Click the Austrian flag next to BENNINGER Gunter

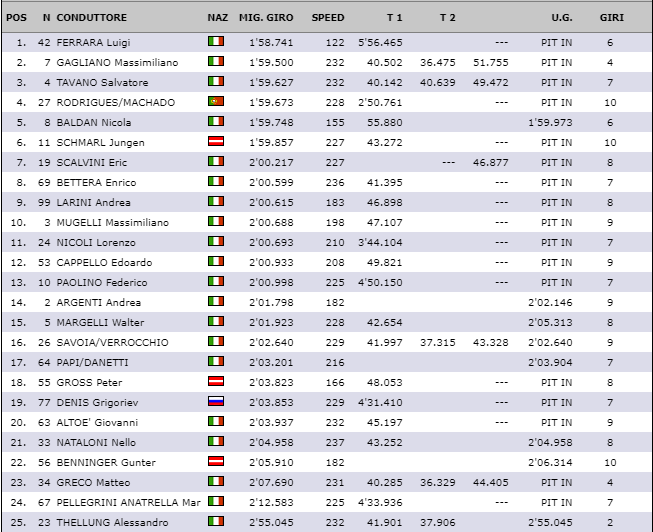click(216, 461)
